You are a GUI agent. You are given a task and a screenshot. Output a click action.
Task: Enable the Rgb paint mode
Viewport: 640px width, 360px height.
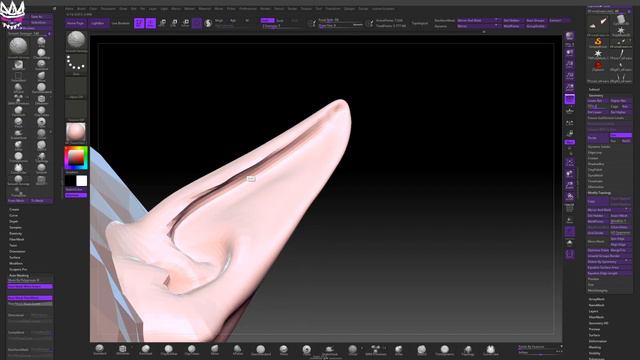(x=233, y=20)
